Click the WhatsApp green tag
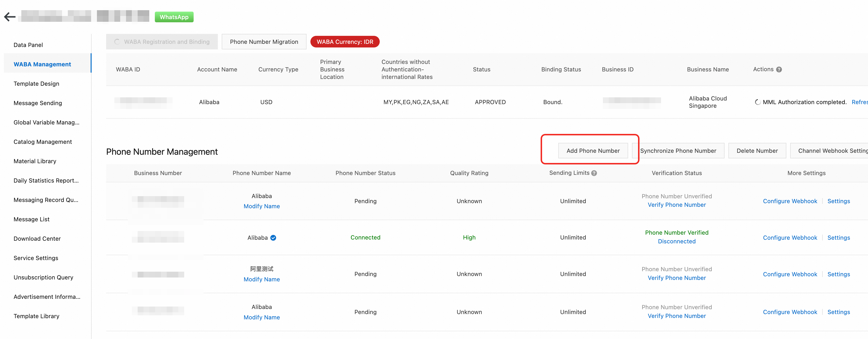This screenshot has height=339, width=868. [174, 17]
